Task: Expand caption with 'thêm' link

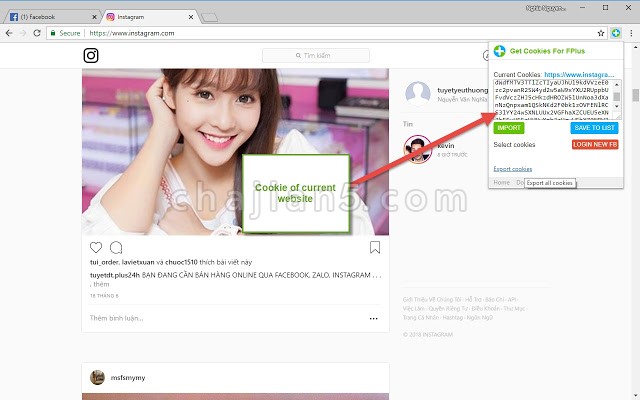Action: tap(101, 284)
